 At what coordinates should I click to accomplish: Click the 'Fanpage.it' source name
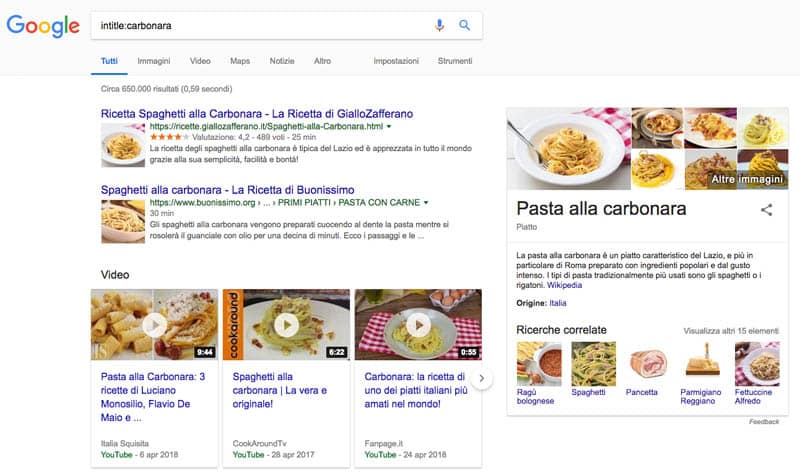[384, 443]
